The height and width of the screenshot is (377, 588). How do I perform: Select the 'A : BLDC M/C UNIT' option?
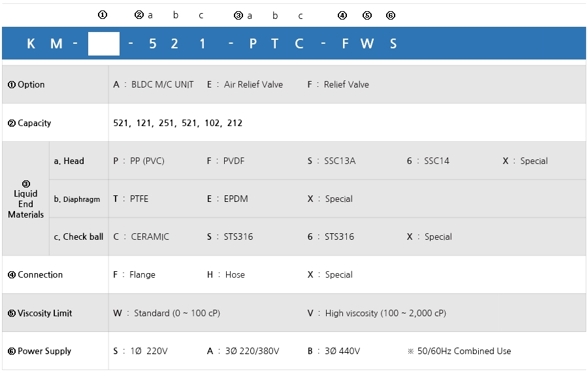(x=154, y=84)
